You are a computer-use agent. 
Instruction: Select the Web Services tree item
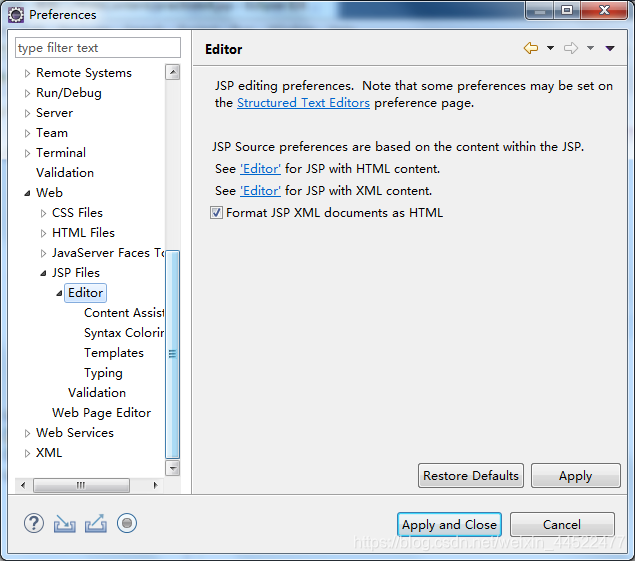(x=75, y=433)
